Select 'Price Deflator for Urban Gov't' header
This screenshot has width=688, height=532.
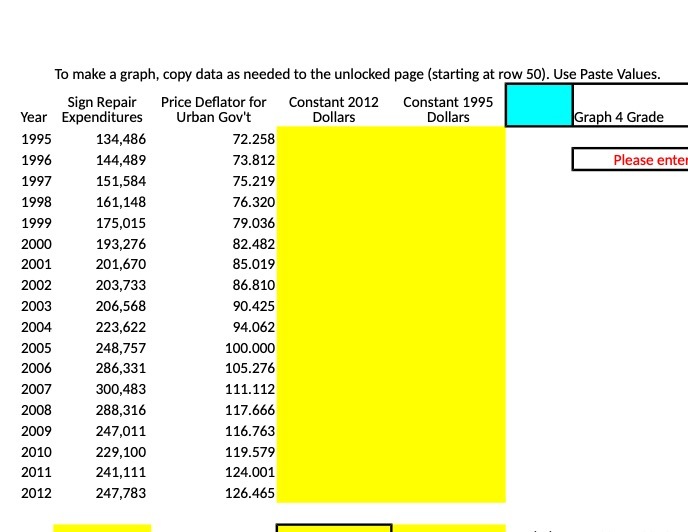(x=213, y=110)
